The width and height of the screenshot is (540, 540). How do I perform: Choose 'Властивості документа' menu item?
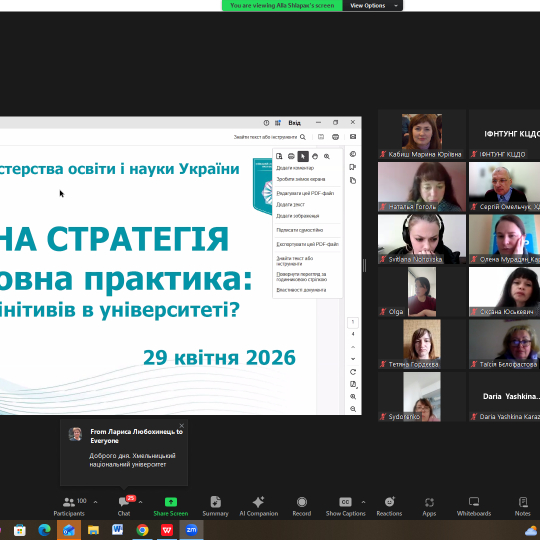point(301,290)
